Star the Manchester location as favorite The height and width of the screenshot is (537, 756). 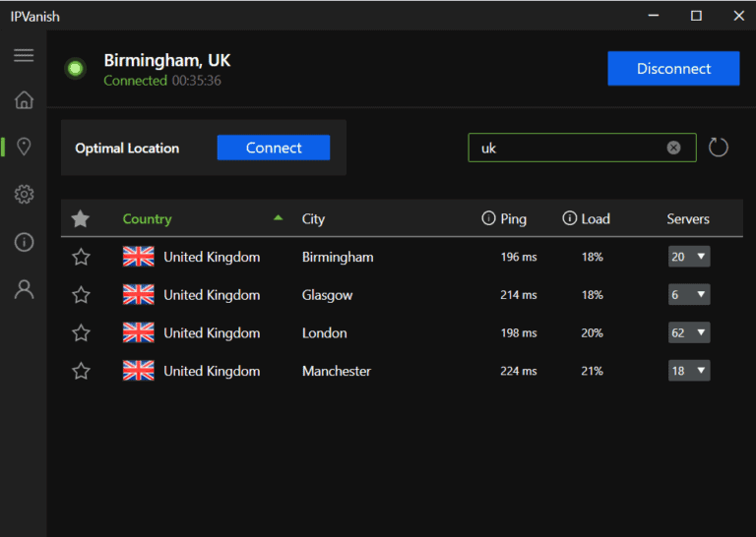click(81, 371)
